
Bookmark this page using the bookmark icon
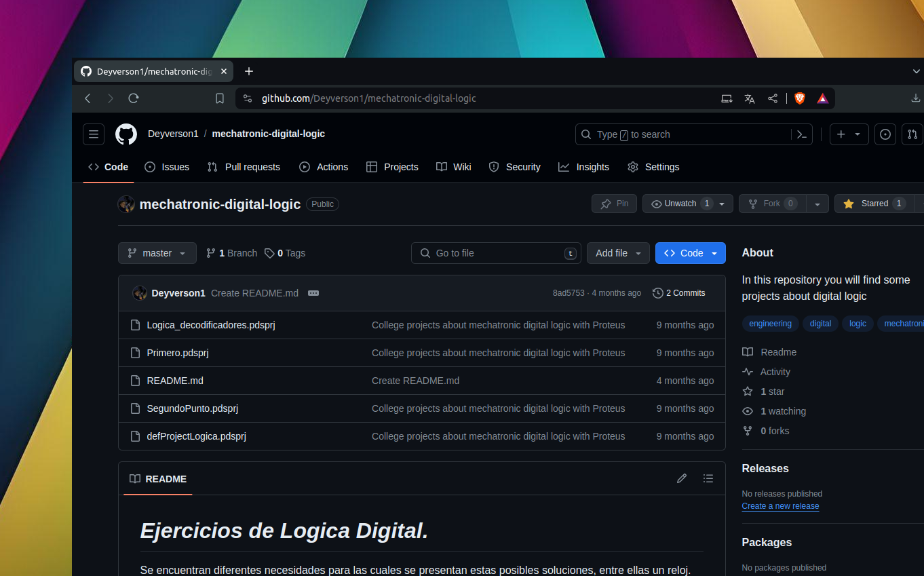click(x=220, y=98)
